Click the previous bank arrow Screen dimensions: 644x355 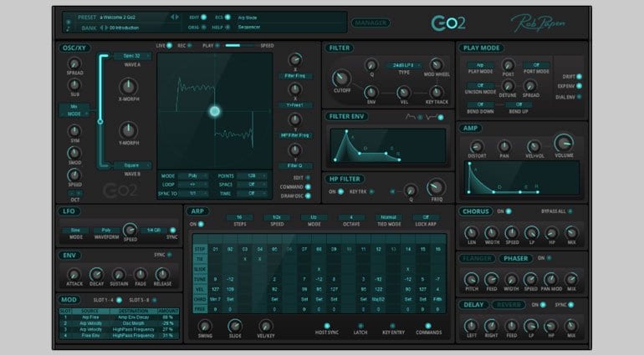coord(101,28)
